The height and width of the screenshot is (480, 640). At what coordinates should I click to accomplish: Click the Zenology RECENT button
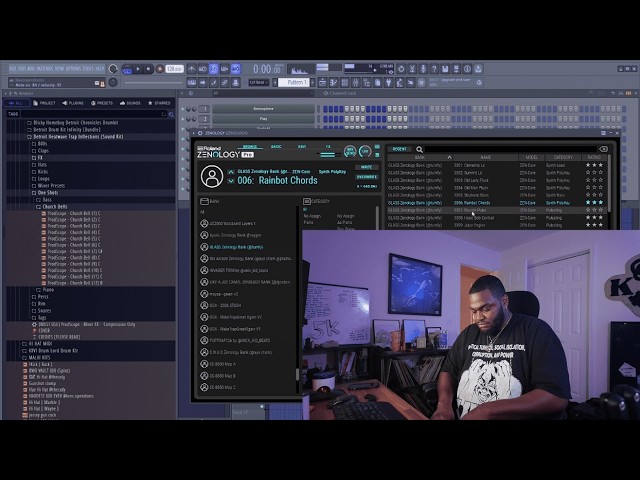point(399,149)
